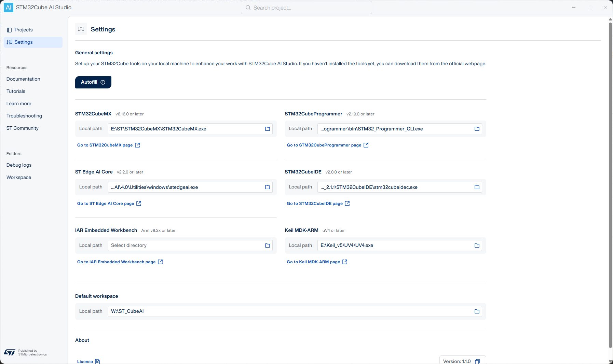This screenshot has height=364, width=613.
Task: Open Documentation from Resources
Action: [23, 79]
